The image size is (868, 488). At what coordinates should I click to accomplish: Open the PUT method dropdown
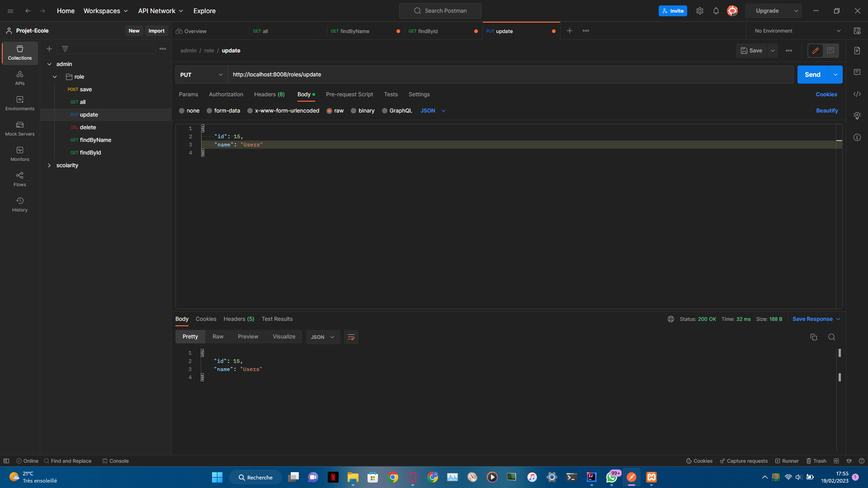[202, 75]
